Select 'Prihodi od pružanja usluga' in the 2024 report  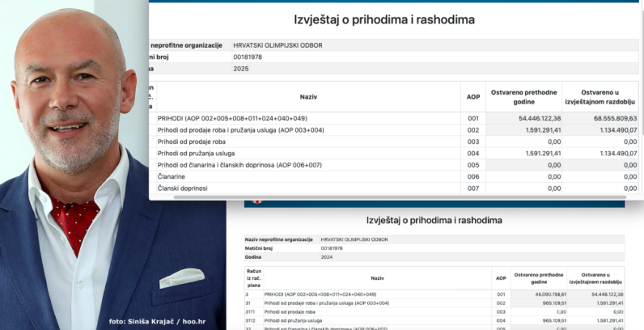293,320
